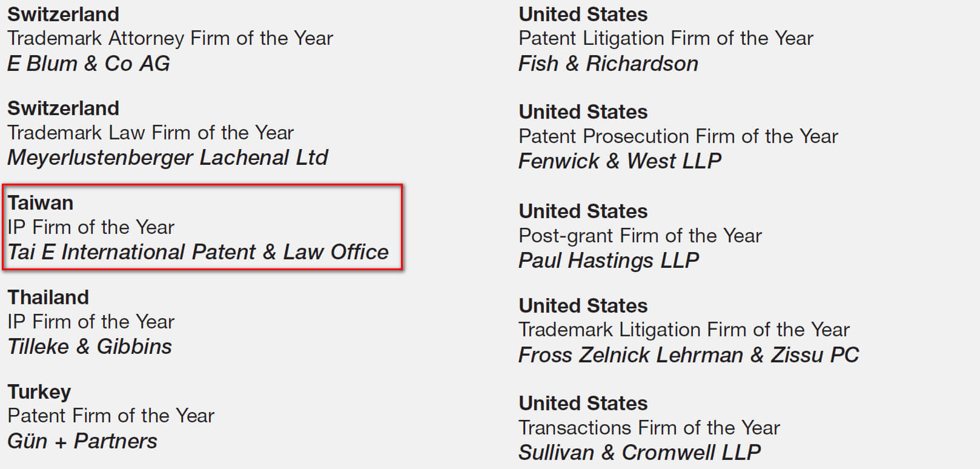
Task: Select the Taiwan country heading
Action: point(41,203)
